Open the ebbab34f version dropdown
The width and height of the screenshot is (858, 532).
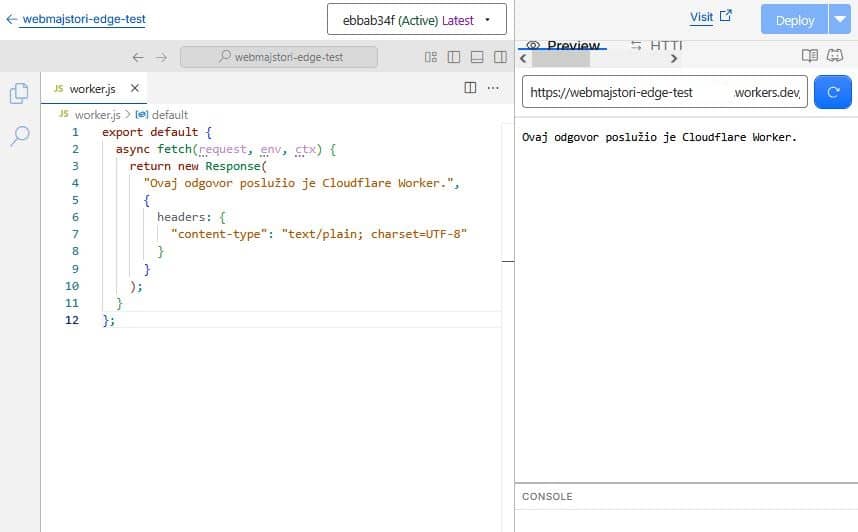416,20
